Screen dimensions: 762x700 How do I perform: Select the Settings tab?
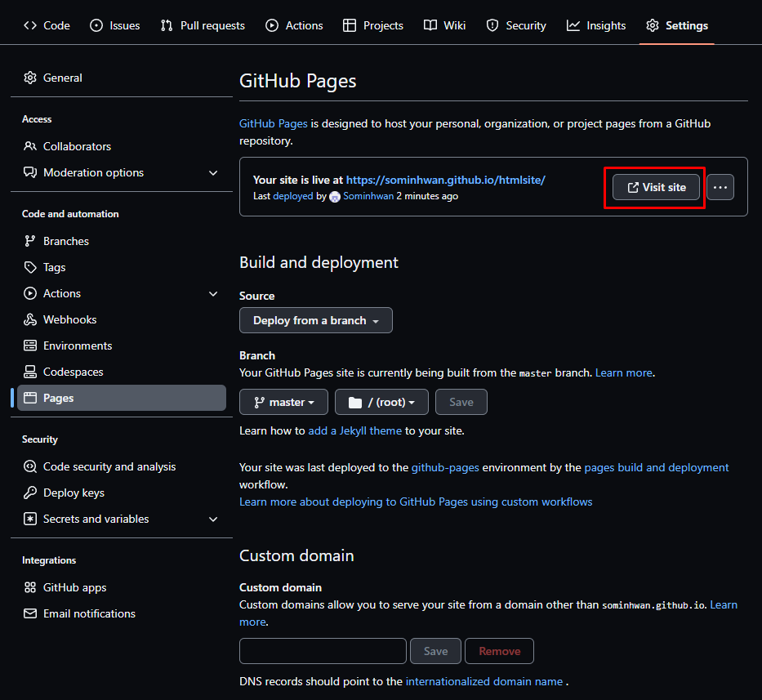tap(677, 25)
